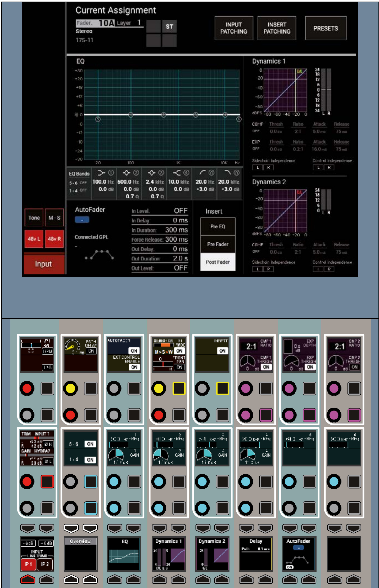Toggle Dynamics 2 Sidechain Independence R
Viewport: 379px width, 588px height.
tap(268, 269)
